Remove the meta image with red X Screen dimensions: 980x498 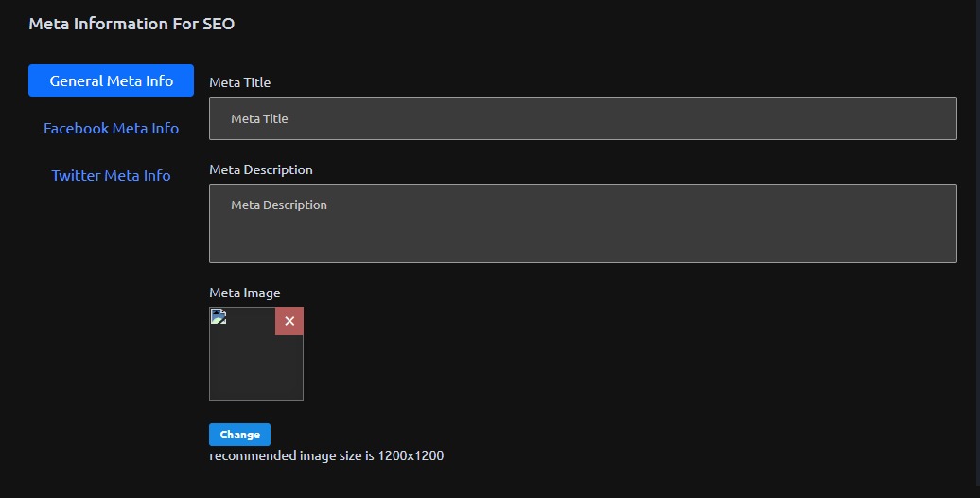tap(289, 322)
